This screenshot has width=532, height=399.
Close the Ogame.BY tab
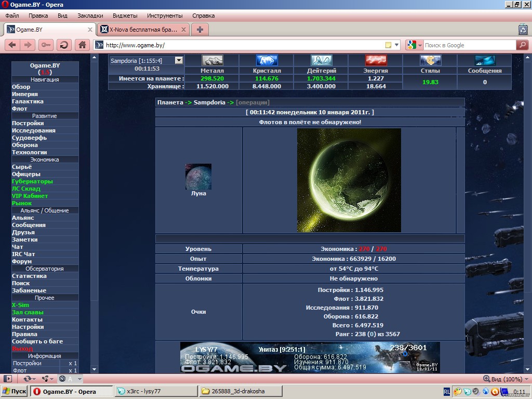(x=90, y=30)
